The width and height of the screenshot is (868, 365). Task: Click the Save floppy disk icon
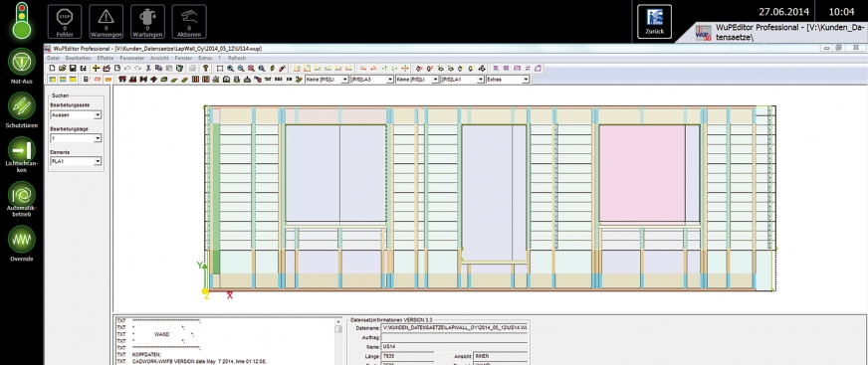(x=73, y=68)
